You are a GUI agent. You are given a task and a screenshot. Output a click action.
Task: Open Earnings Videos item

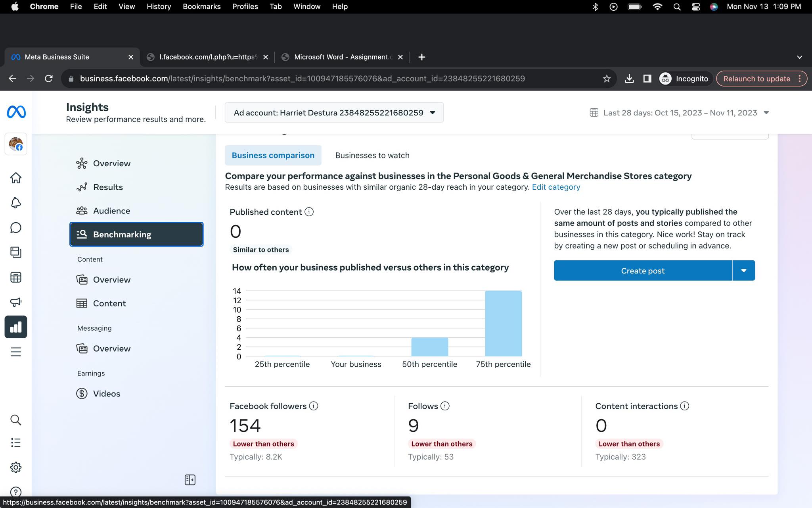click(x=136, y=394)
